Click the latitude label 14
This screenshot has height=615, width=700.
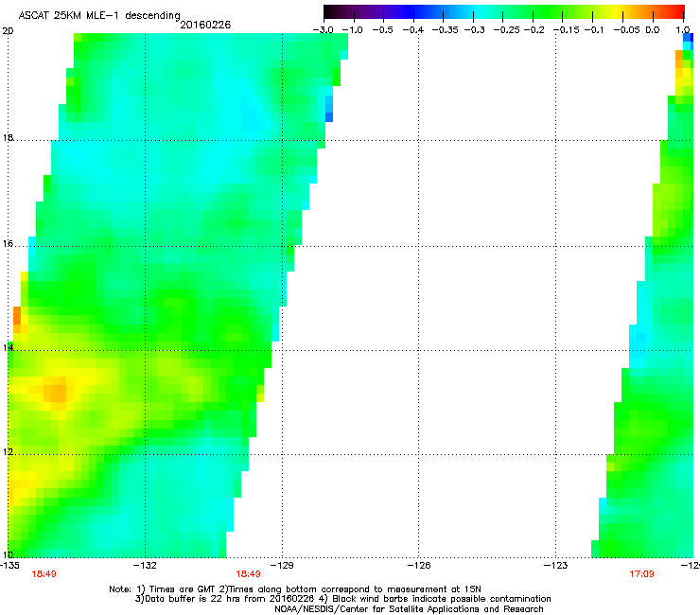8,348
